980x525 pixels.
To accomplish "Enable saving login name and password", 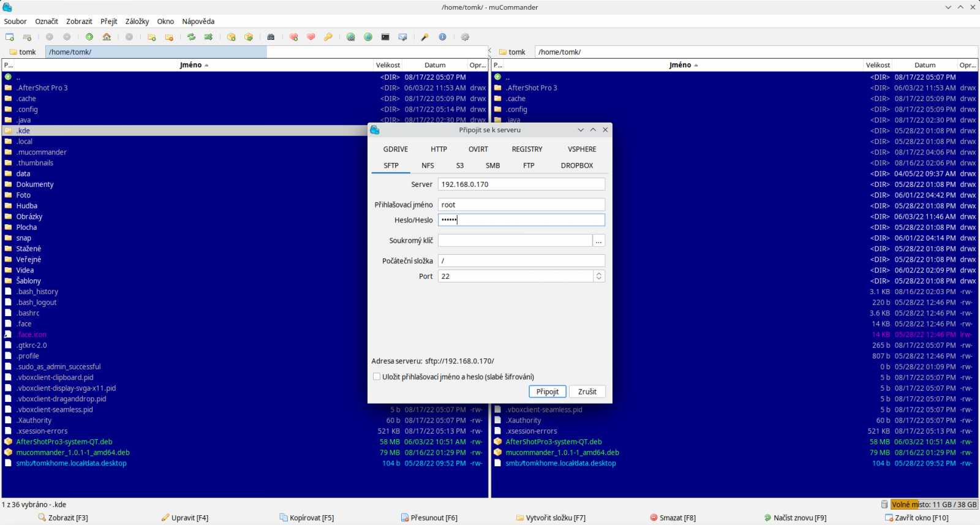I will pyautogui.click(x=377, y=377).
